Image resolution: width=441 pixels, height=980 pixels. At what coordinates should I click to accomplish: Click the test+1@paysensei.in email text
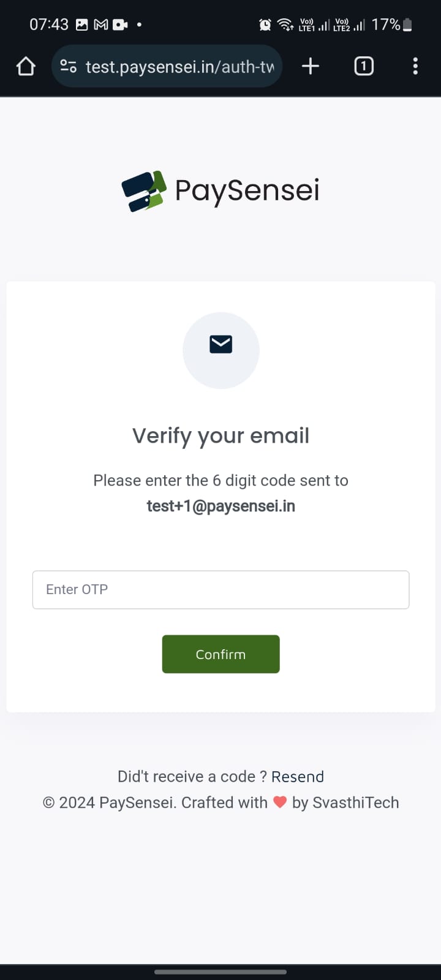pyautogui.click(x=221, y=507)
